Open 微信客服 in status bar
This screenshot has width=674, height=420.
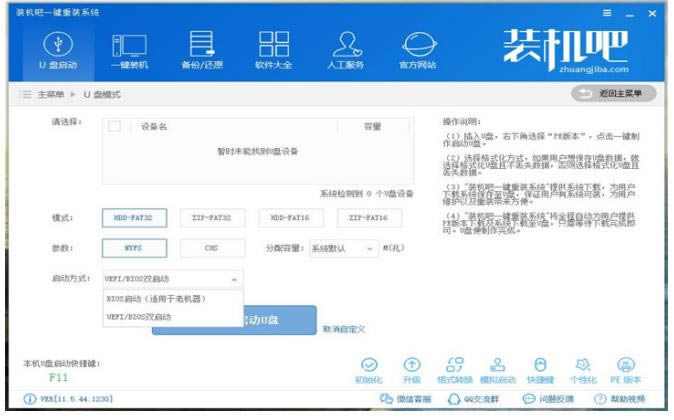[405, 399]
